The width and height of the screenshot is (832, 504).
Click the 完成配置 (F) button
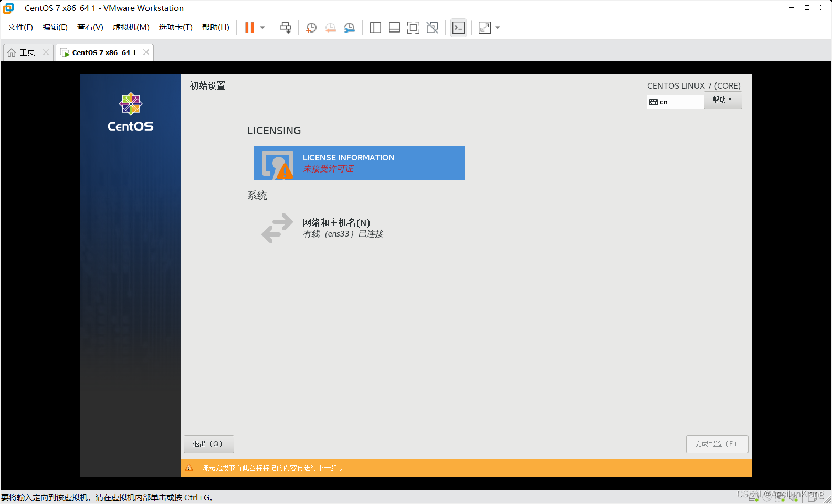(x=717, y=444)
